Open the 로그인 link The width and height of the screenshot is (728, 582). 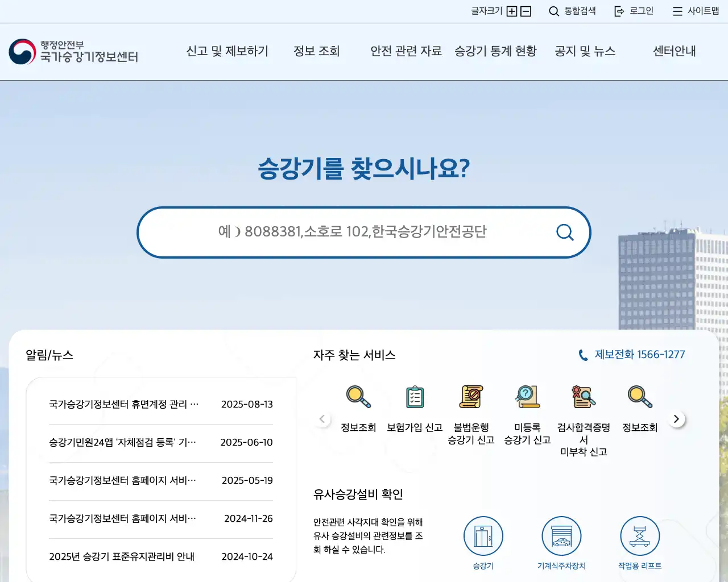[634, 11]
